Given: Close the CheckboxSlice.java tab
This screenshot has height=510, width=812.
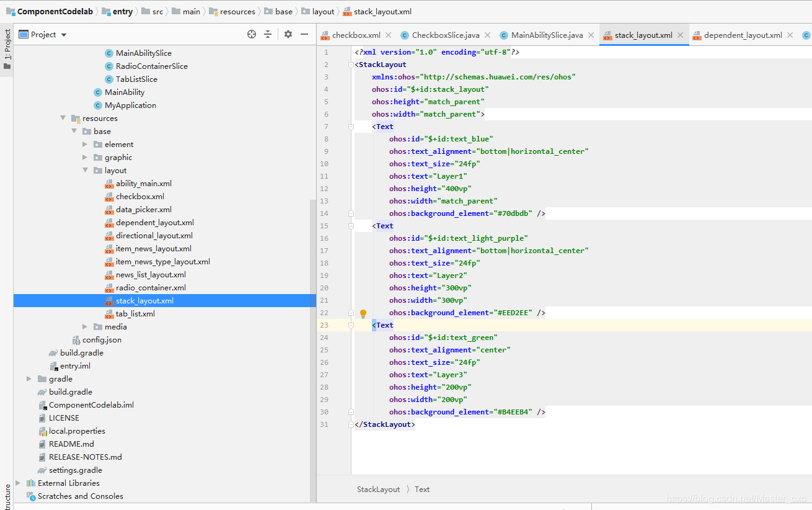Looking at the screenshot, I should (487, 35).
